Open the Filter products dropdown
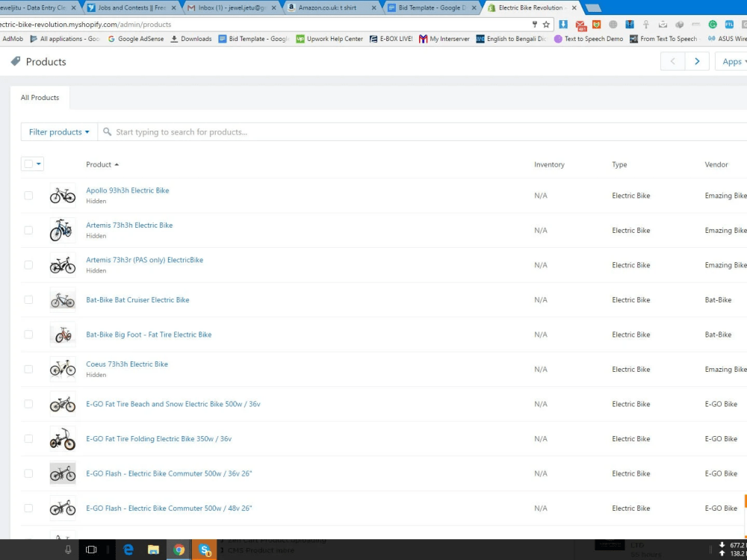Screen dimensions: 747x560 pos(59,132)
